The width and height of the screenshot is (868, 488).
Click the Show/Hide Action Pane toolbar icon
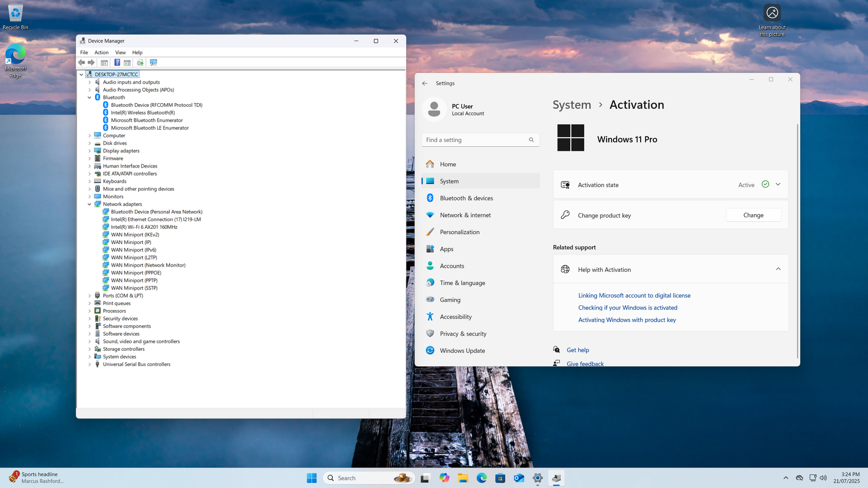[127, 62]
